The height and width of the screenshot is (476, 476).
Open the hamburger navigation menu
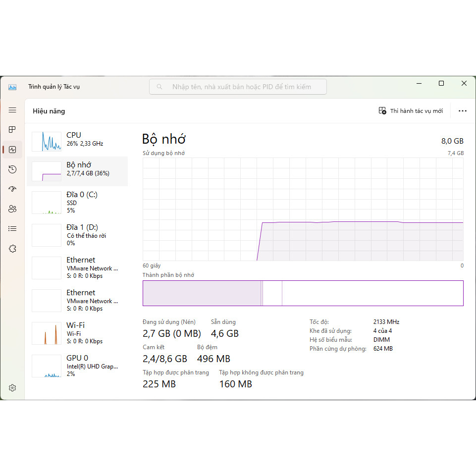(x=12, y=110)
